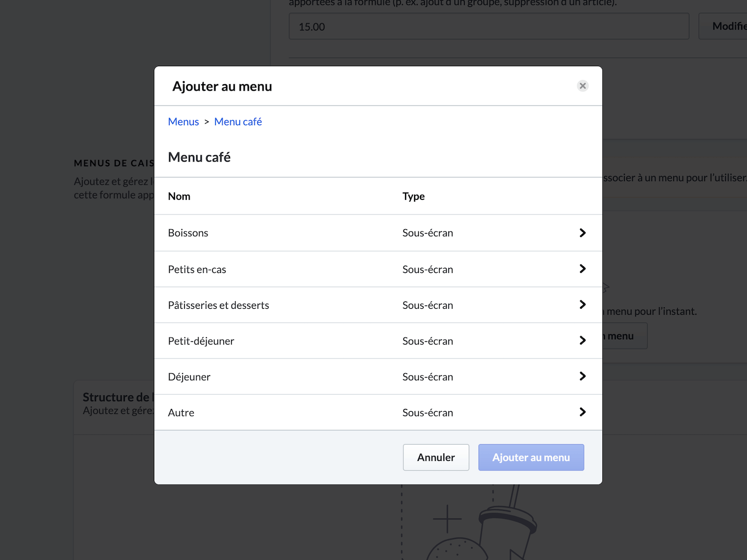Click the Nom column header
Viewport: 747px width, 560px height.
(179, 196)
